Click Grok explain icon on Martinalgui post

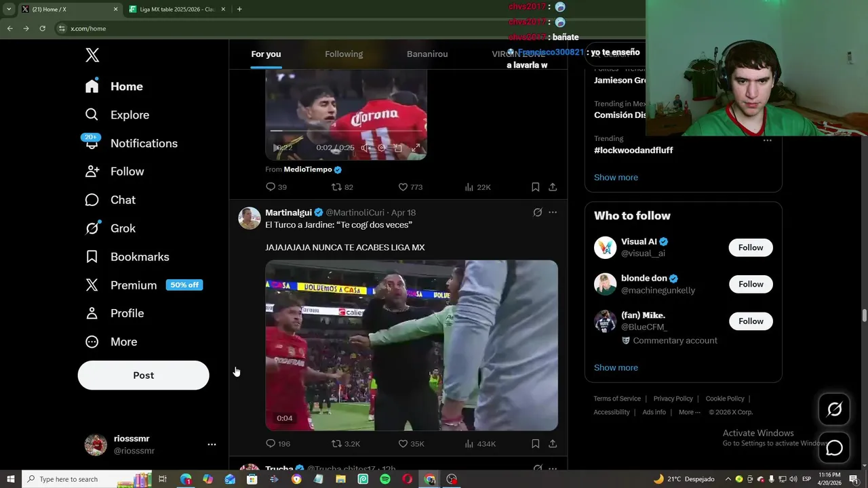pos(537,212)
